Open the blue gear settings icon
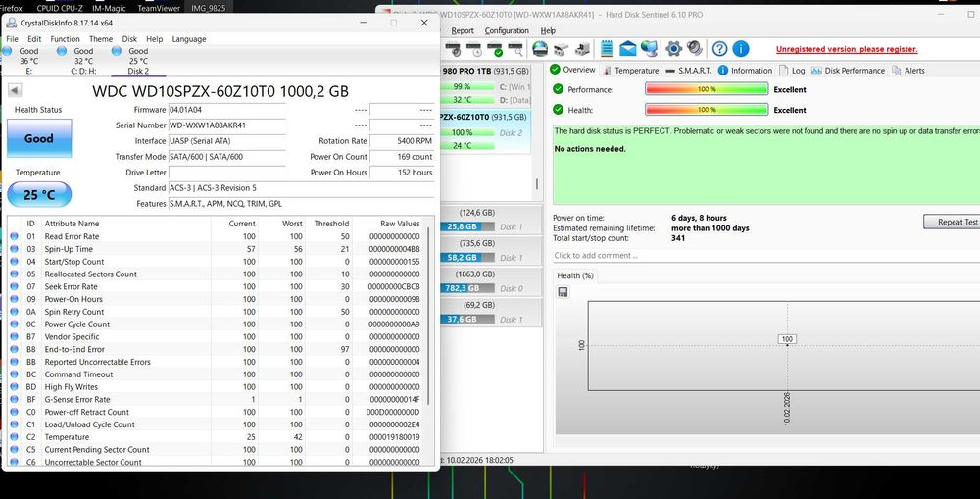The height and width of the screenshot is (499, 980). click(673, 49)
